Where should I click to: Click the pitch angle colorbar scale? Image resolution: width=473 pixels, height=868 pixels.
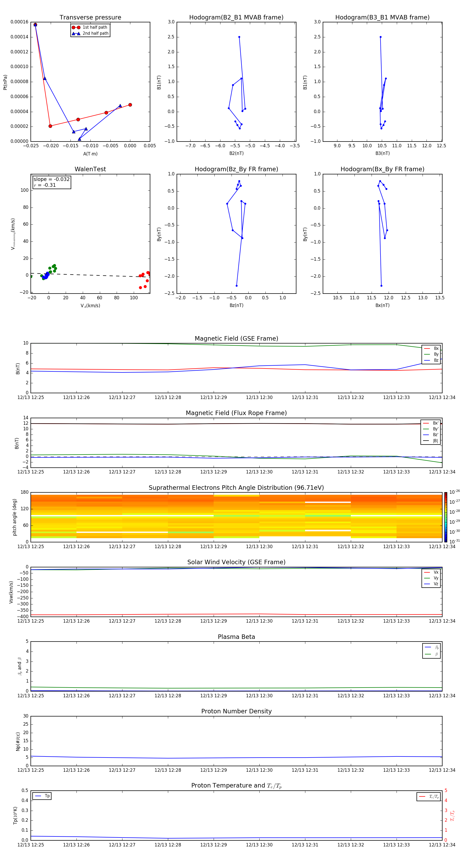pos(446,517)
